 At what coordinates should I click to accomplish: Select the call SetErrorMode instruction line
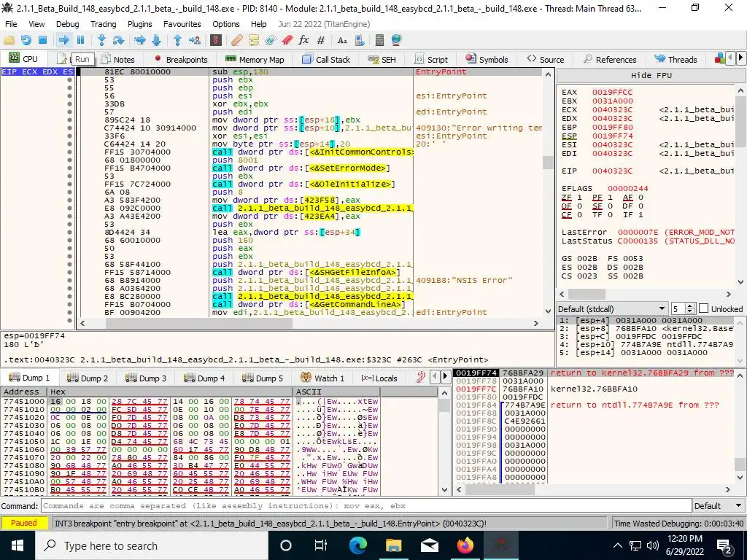coord(301,168)
